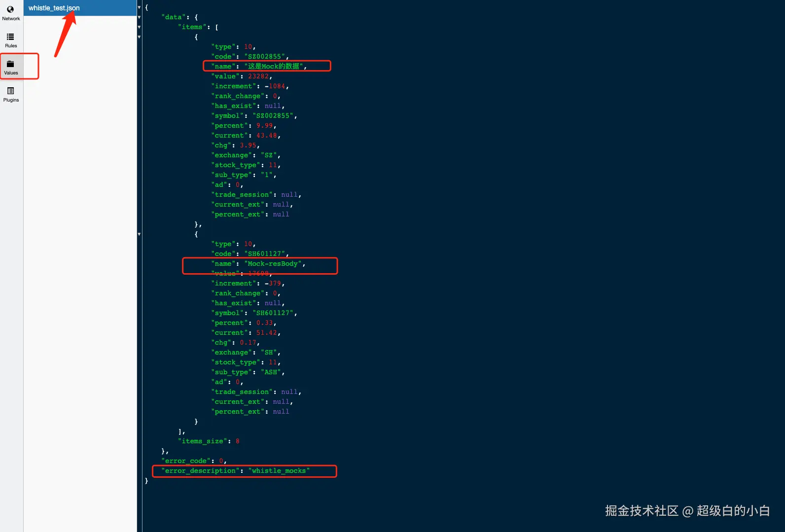Click the "code": "SH601127" line

pyautogui.click(x=250, y=254)
